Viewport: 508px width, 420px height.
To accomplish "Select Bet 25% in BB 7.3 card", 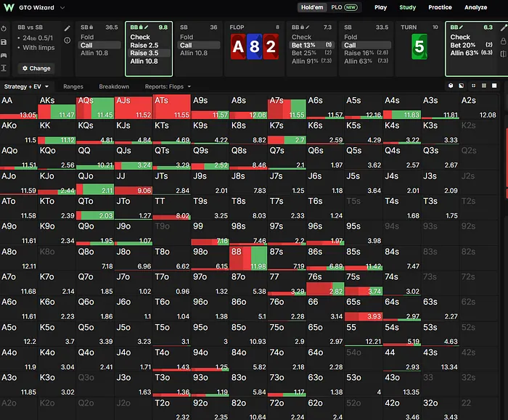I will point(311,53).
